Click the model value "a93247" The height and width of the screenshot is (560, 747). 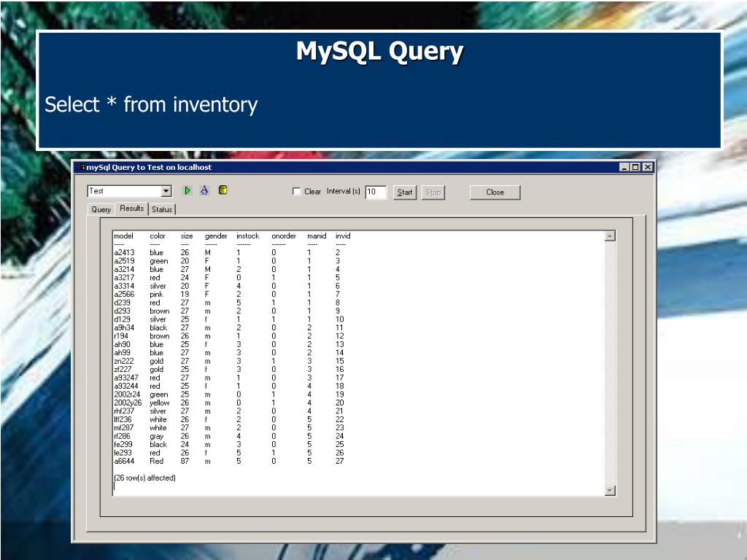(126, 378)
